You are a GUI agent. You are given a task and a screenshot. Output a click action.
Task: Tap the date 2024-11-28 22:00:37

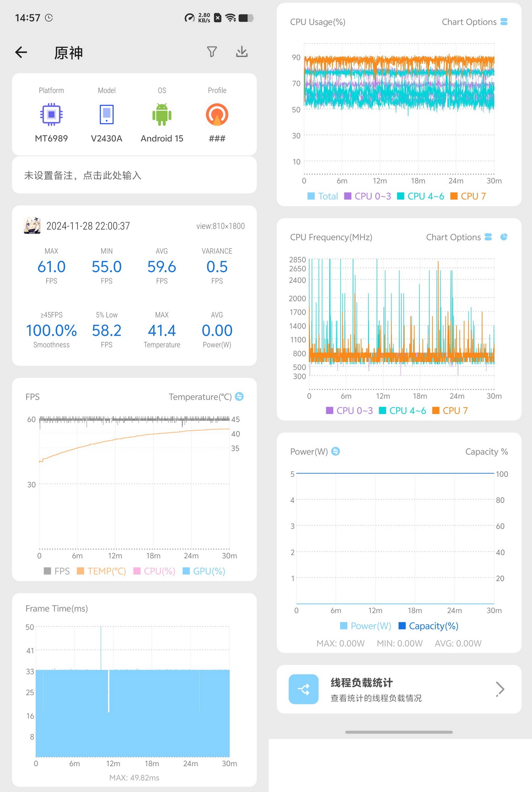88,226
